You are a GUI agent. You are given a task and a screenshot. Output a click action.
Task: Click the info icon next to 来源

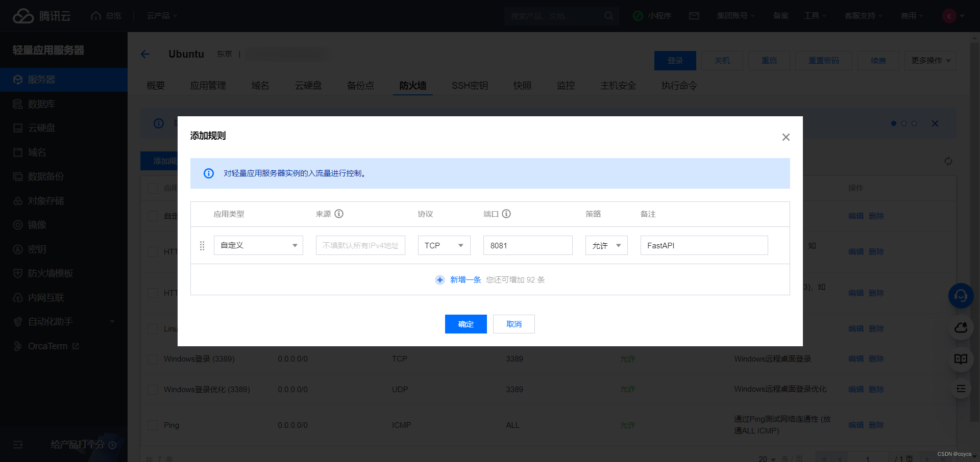point(339,214)
